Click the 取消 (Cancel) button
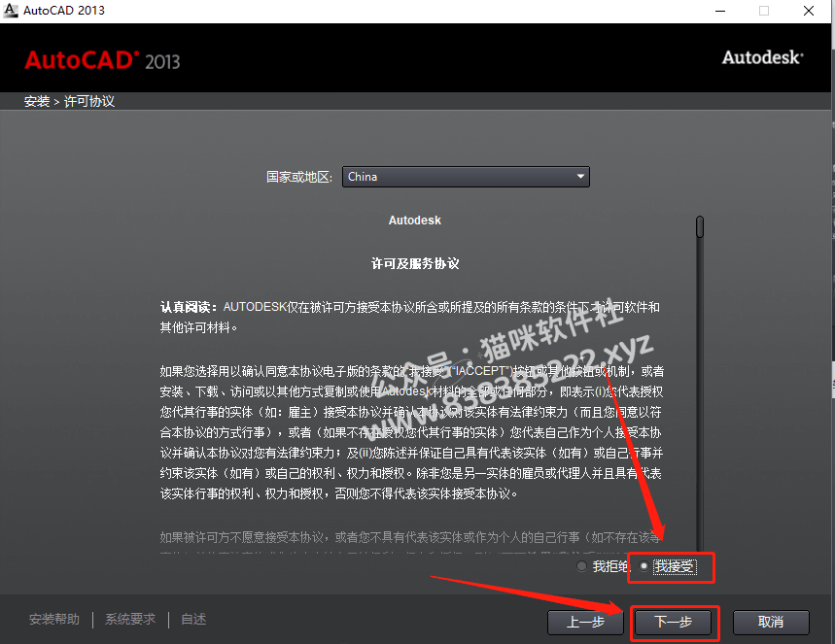This screenshot has width=835, height=644. tap(771, 622)
